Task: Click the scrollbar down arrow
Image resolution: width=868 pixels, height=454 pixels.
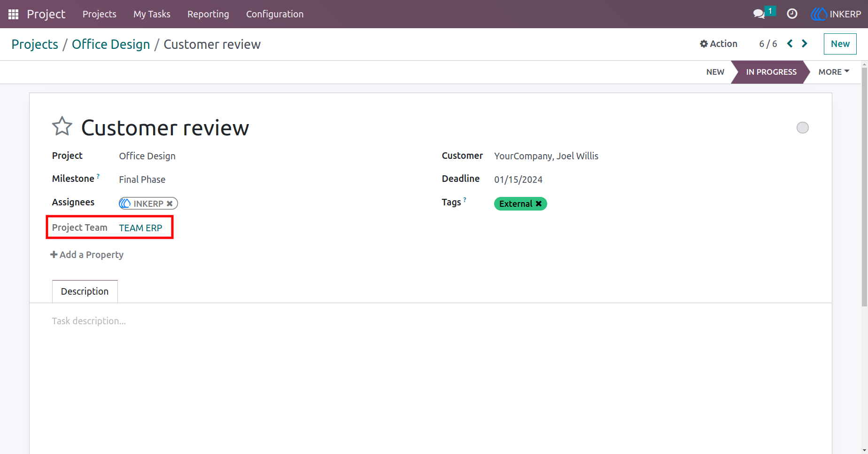Action: coord(864,450)
